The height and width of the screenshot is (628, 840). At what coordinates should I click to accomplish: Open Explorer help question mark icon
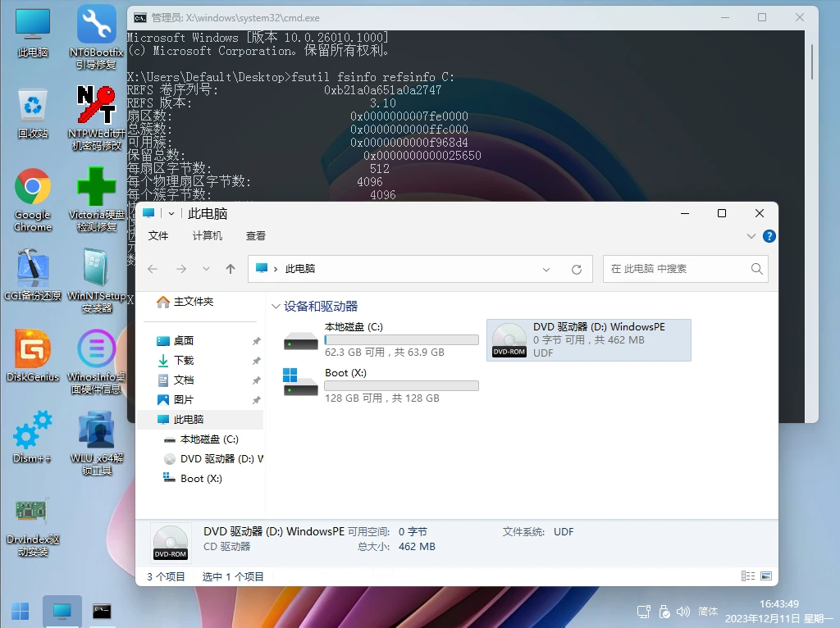tap(769, 236)
